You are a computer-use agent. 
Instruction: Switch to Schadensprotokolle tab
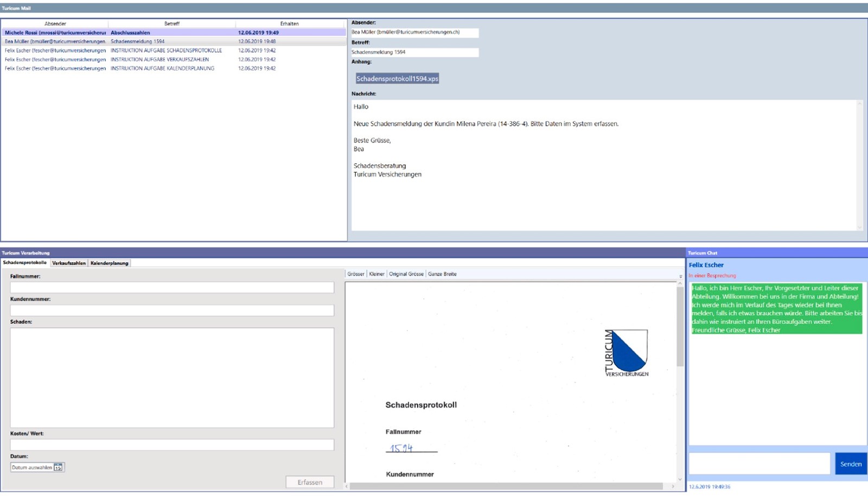25,263
